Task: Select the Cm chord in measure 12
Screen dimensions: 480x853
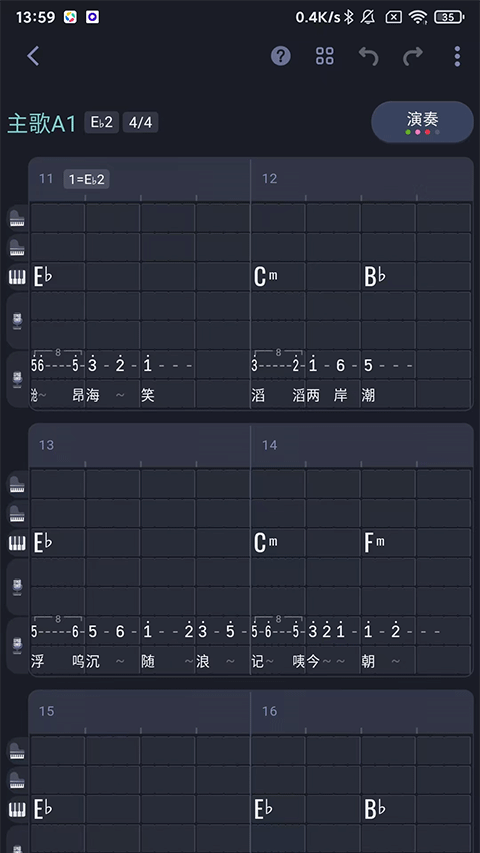Action: (x=266, y=277)
